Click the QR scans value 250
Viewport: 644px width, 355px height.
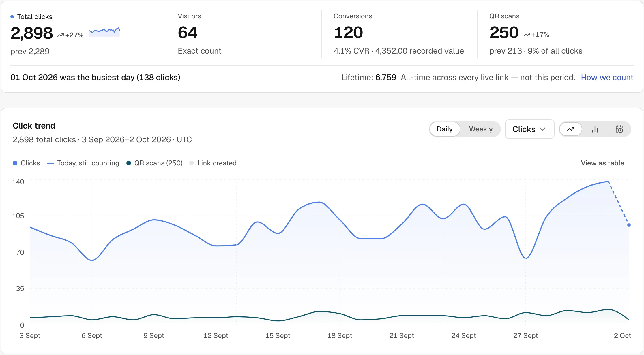pyautogui.click(x=504, y=32)
